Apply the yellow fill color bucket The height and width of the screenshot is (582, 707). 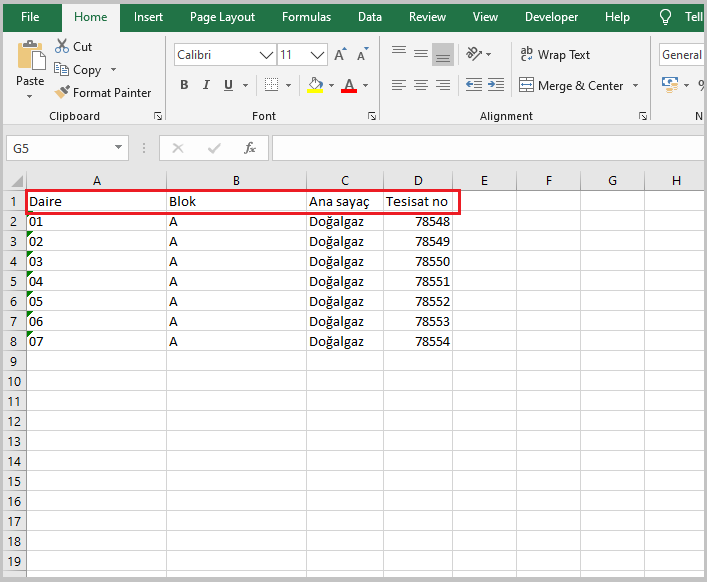(x=315, y=85)
